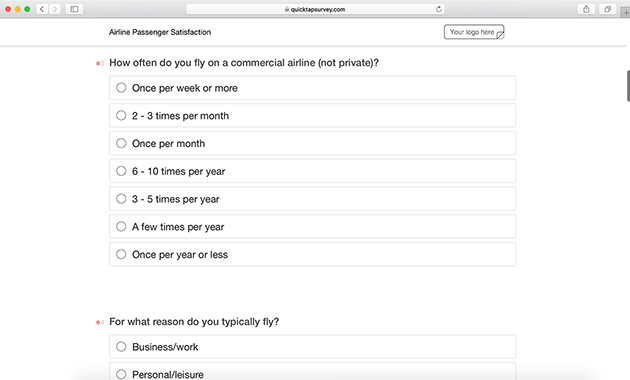Choose 'Once per year or less' option
The image size is (630, 380).
point(313,254)
